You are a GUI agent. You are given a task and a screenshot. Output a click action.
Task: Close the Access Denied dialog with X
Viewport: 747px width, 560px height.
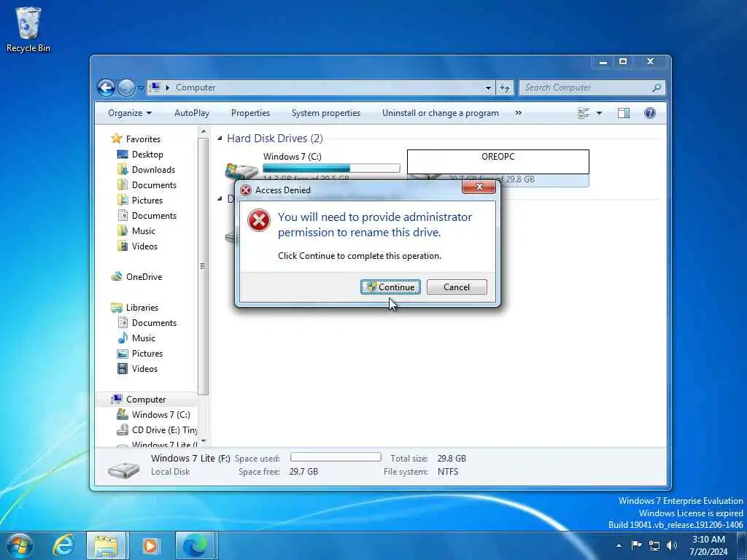[x=479, y=187]
